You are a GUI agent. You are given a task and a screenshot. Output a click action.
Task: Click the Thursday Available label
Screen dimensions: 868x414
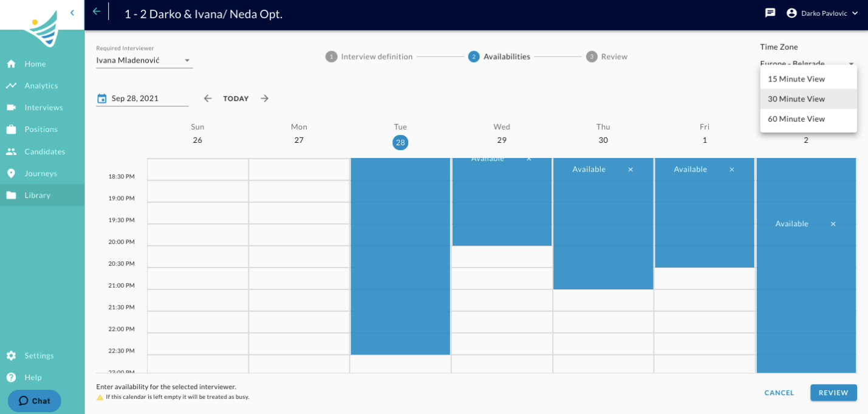point(589,170)
